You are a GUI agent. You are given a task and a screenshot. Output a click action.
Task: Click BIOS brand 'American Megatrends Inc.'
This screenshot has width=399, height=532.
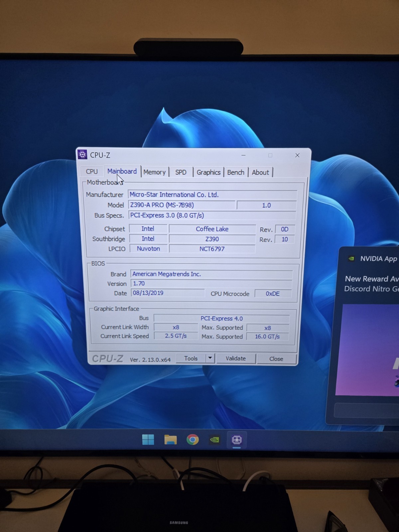[211, 274]
